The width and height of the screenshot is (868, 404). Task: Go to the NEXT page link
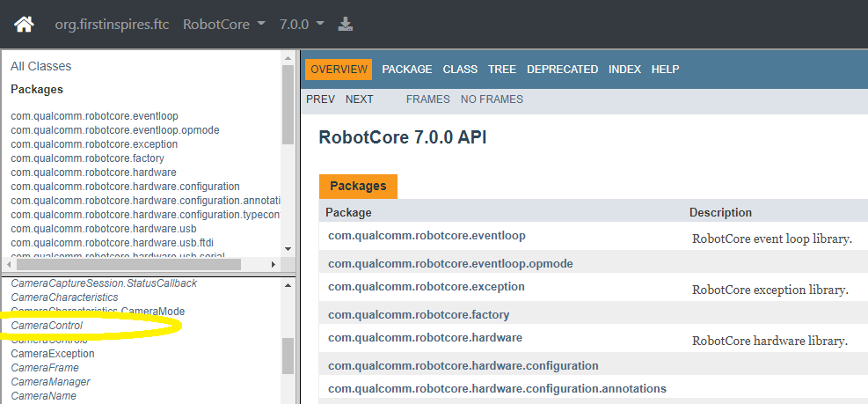tap(360, 99)
